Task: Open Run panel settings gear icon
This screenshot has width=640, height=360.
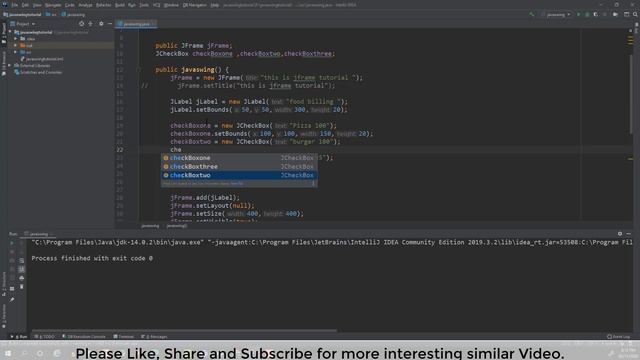Action: coord(620,234)
